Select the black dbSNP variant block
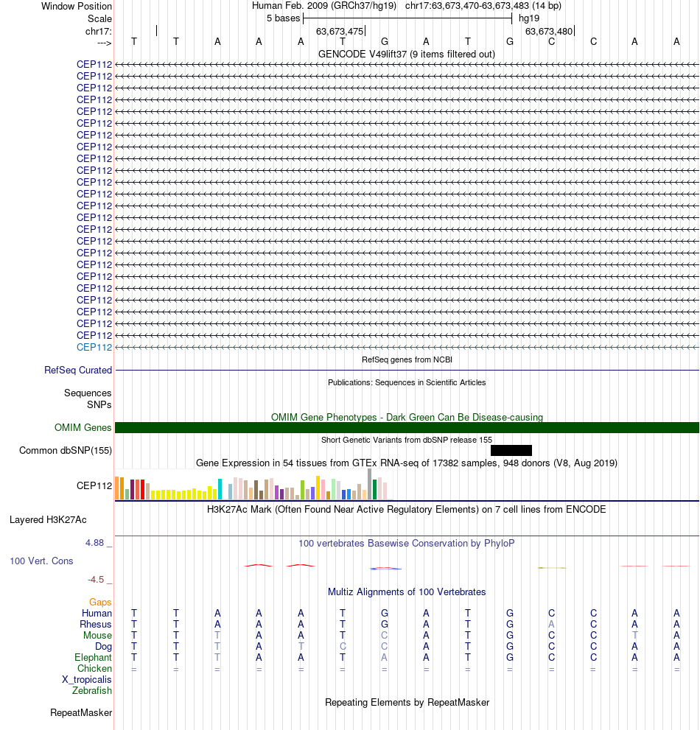 [x=511, y=450]
